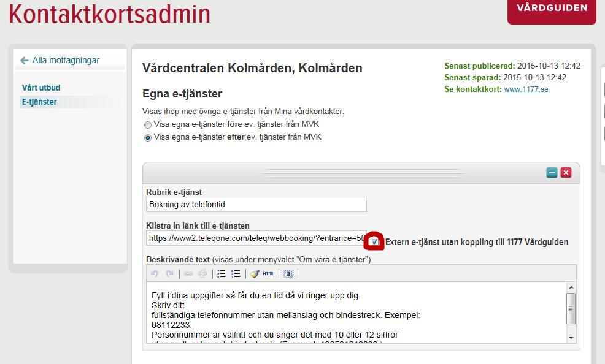Click the e-tjänst link URL field
Screen dimensions: 605x364
(256, 238)
